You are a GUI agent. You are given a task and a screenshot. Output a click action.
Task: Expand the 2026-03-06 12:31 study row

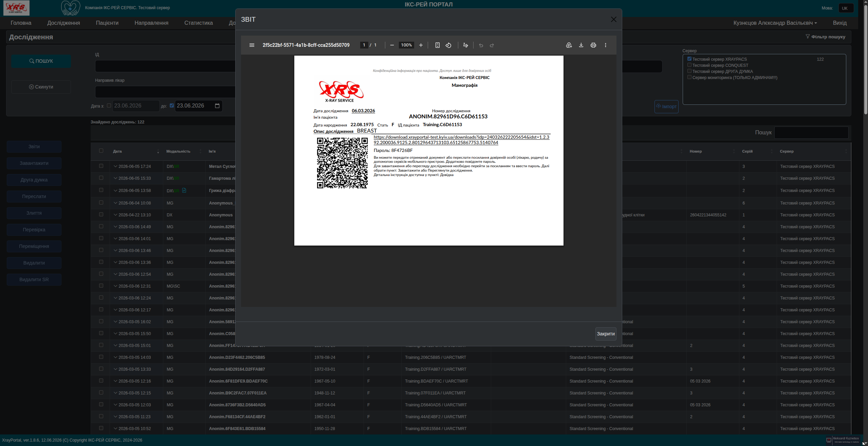click(115, 286)
